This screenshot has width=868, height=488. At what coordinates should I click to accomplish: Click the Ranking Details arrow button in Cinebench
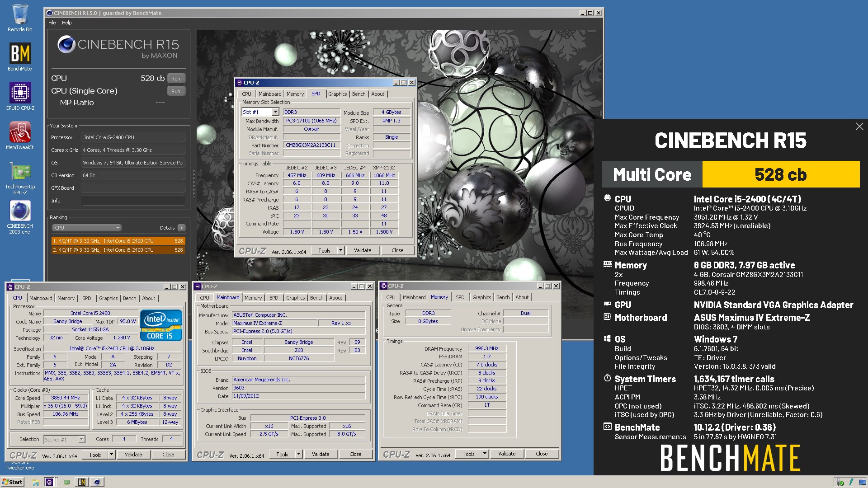(181, 228)
